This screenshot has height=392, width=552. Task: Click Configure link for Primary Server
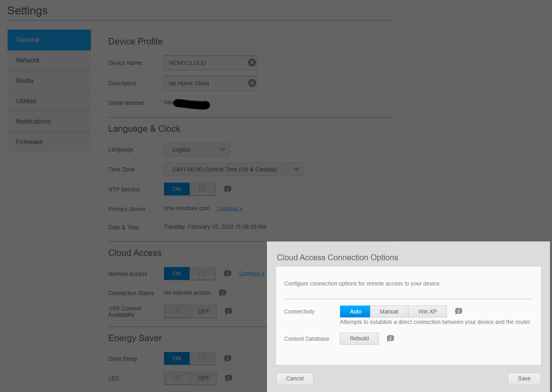230,209
